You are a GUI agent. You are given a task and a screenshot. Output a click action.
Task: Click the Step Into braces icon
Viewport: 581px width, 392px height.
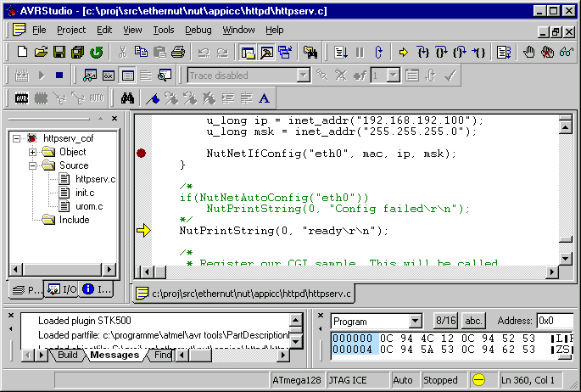point(422,53)
